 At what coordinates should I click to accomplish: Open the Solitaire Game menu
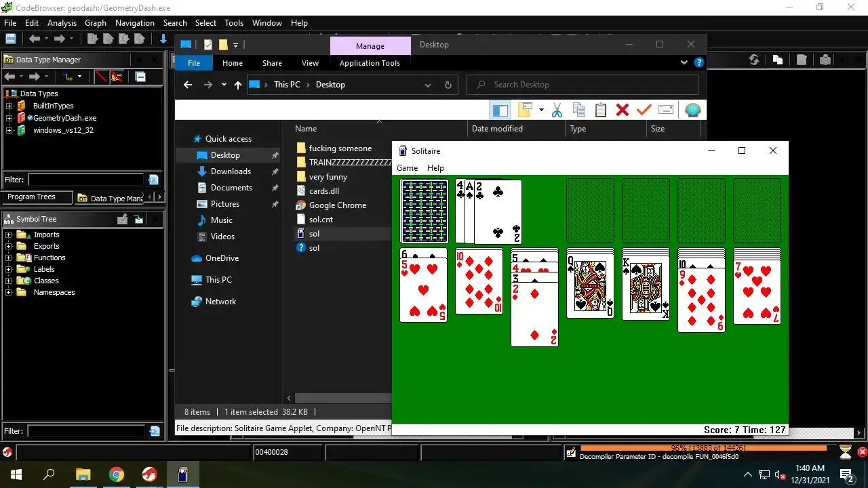[x=408, y=168]
